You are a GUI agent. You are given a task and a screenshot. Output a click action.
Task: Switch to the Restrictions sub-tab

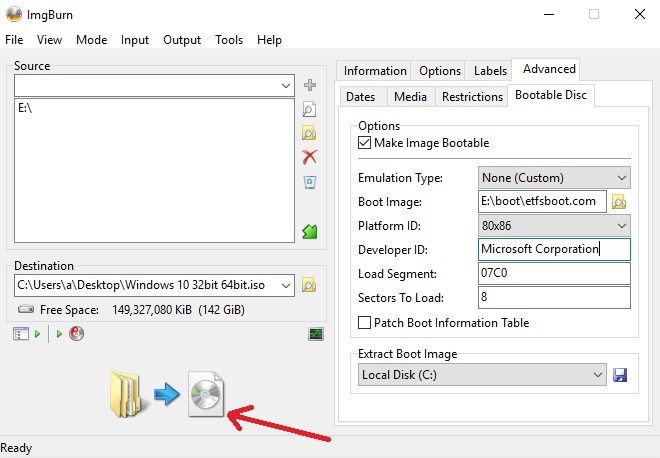472,97
